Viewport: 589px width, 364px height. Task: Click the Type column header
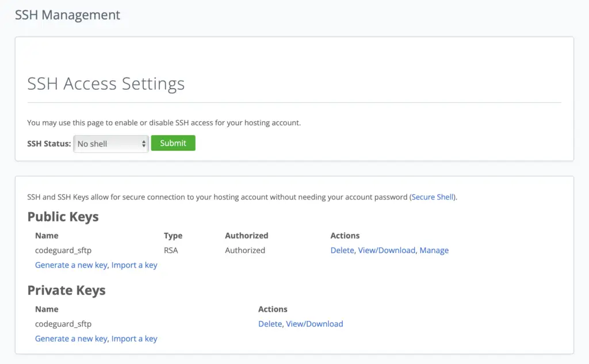tap(173, 236)
